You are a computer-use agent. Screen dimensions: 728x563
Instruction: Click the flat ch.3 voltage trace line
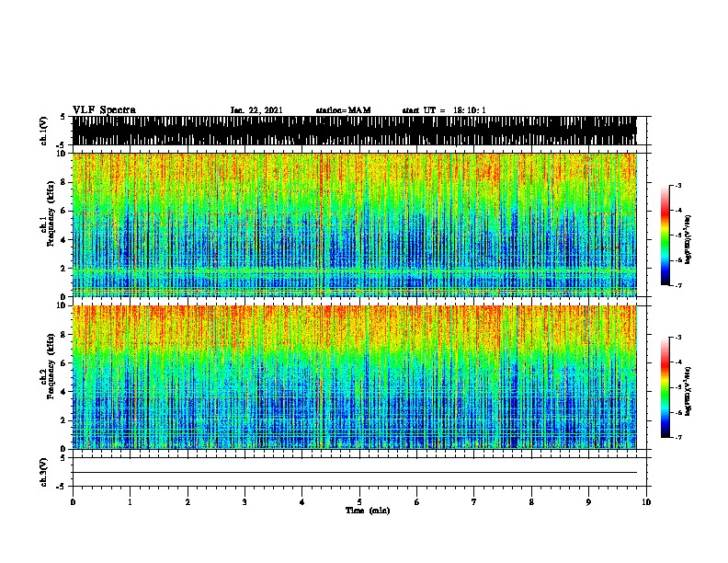tap(354, 473)
